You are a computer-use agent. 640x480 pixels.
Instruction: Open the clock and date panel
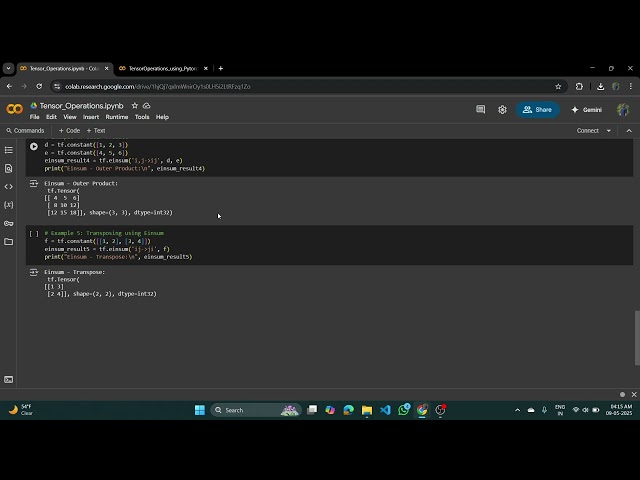point(619,410)
